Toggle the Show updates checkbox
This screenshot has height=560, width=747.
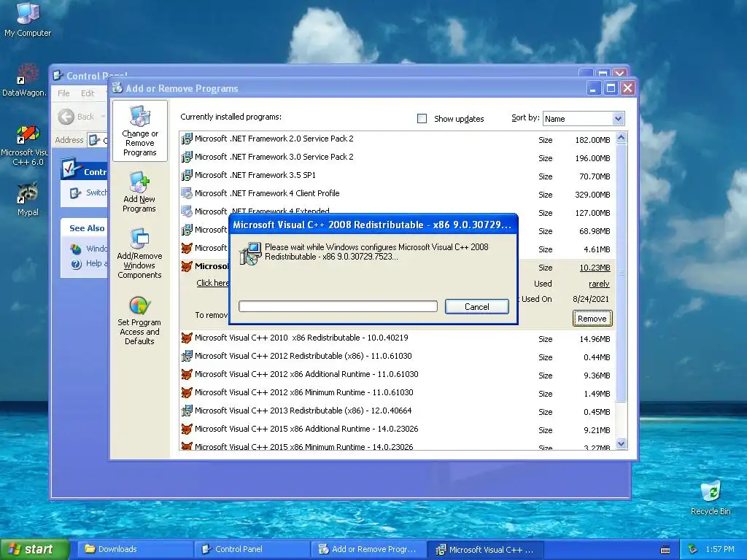tap(422, 119)
